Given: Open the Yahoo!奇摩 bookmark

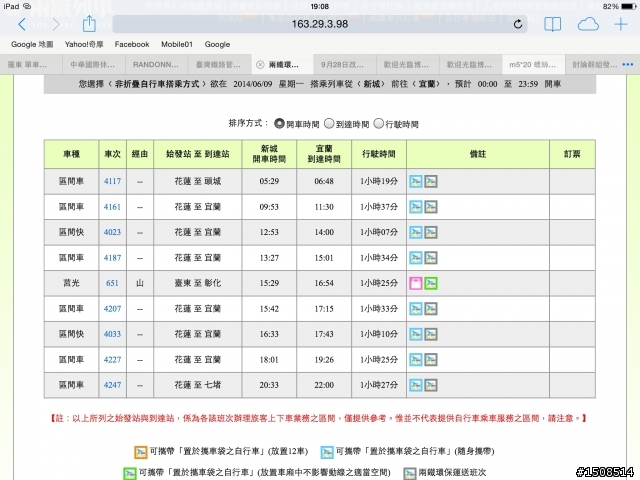Looking at the screenshot, I should pyautogui.click(x=84, y=44).
